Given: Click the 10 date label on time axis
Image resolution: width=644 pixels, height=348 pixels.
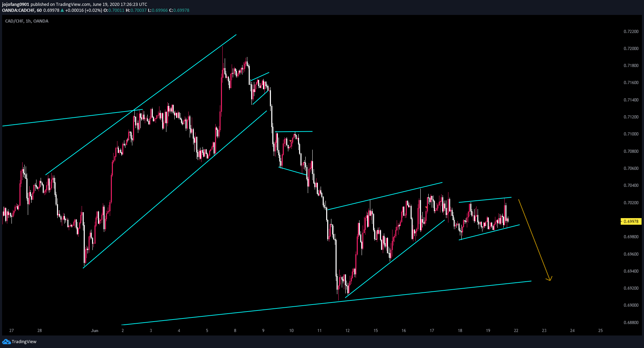Looking at the screenshot, I should (291, 331).
